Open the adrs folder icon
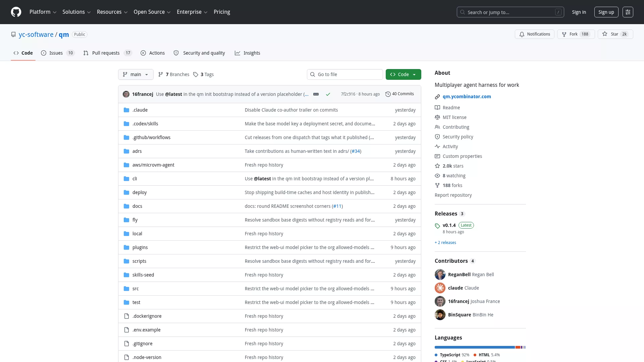Screen dimensions: 644x362 126,151
